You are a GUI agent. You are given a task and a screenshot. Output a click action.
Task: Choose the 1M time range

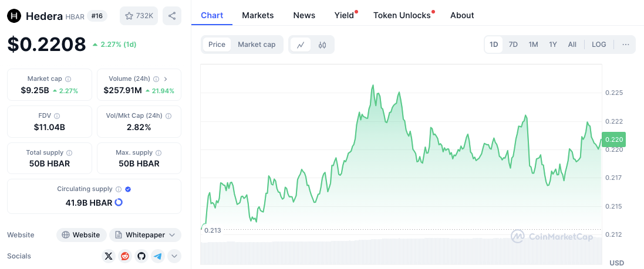click(x=533, y=45)
